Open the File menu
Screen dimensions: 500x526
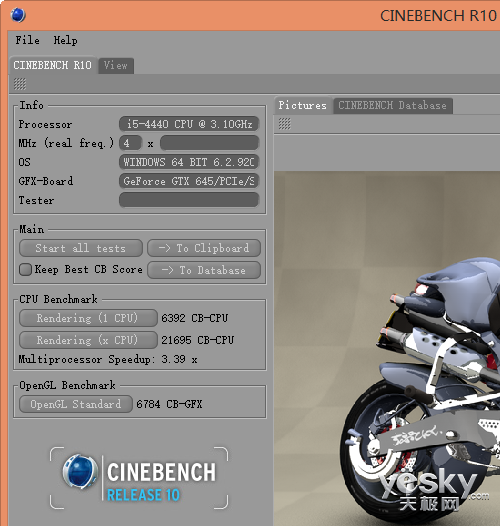(x=28, y=41)
